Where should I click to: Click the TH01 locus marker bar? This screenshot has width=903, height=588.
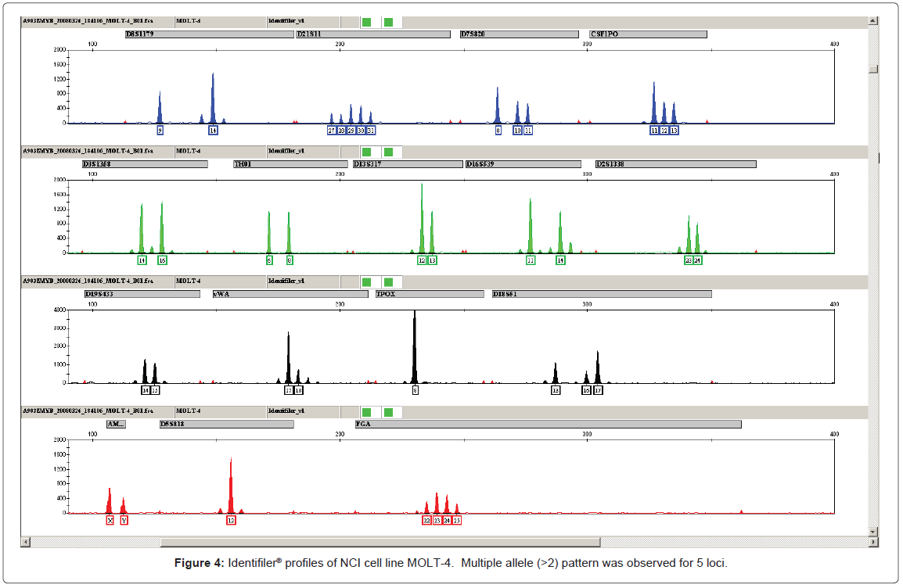(290, 164)
